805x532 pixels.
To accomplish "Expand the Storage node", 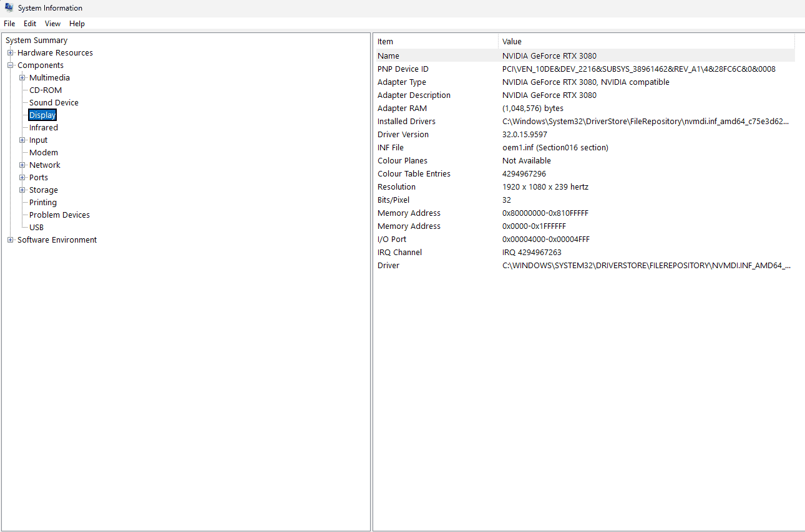I will pos(22,190).
